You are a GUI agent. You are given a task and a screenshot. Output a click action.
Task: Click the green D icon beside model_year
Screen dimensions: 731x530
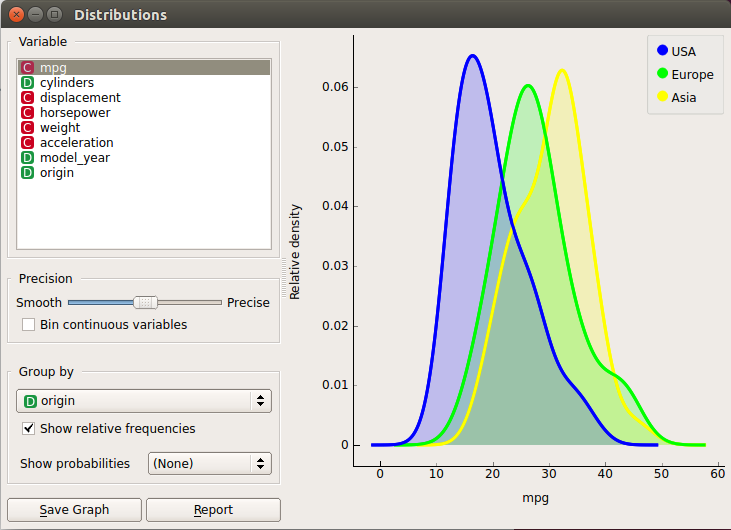[28, 158]
